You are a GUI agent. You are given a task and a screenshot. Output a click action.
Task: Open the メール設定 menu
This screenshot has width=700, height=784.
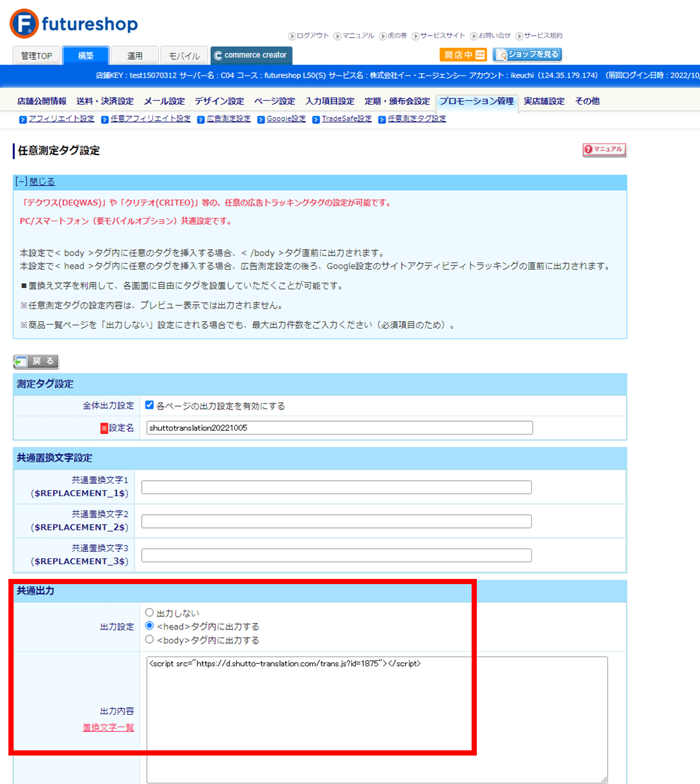point(164,101)
